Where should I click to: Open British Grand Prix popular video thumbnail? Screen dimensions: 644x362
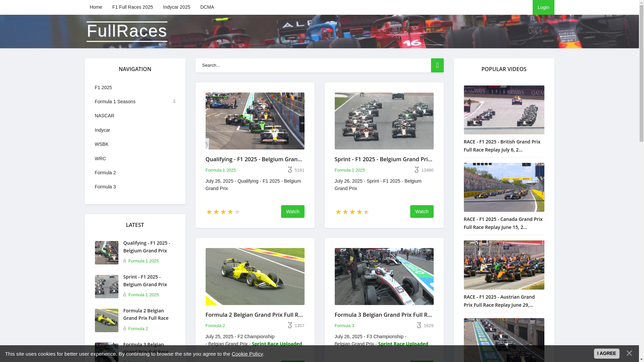tap(504, 110)
